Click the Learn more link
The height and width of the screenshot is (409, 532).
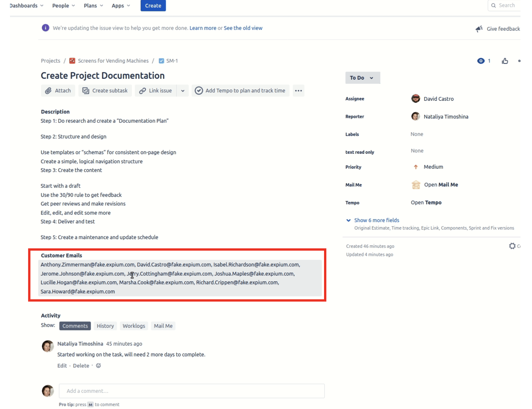[203, 28]
